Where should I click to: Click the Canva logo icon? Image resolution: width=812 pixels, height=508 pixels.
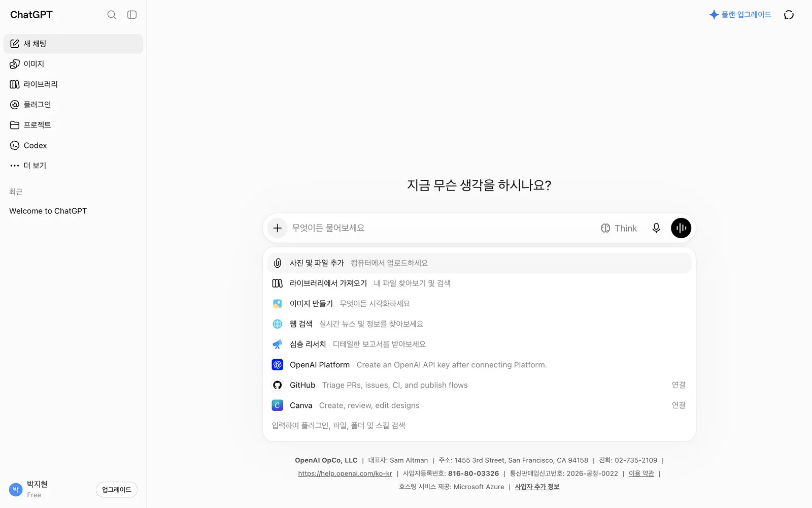[x=277, y=405]
